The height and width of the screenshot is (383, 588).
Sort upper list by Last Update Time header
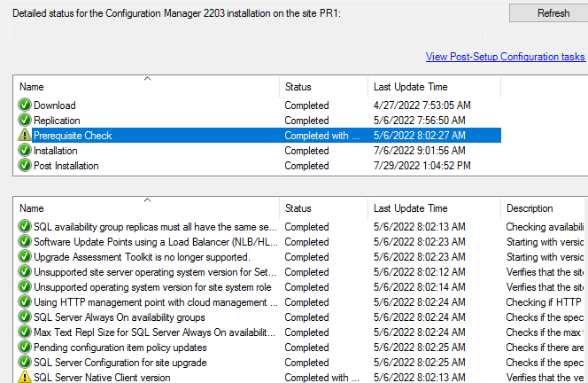pos(434,87)
